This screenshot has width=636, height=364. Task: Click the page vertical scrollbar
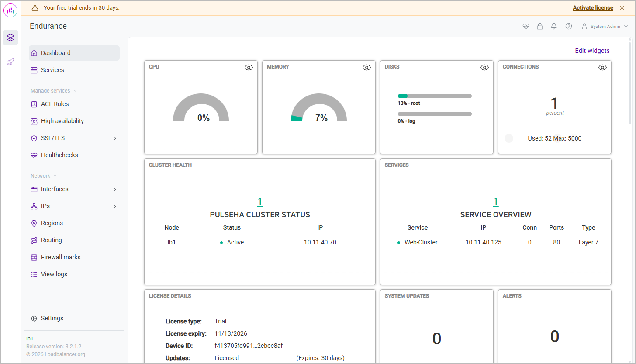point(630,83)
